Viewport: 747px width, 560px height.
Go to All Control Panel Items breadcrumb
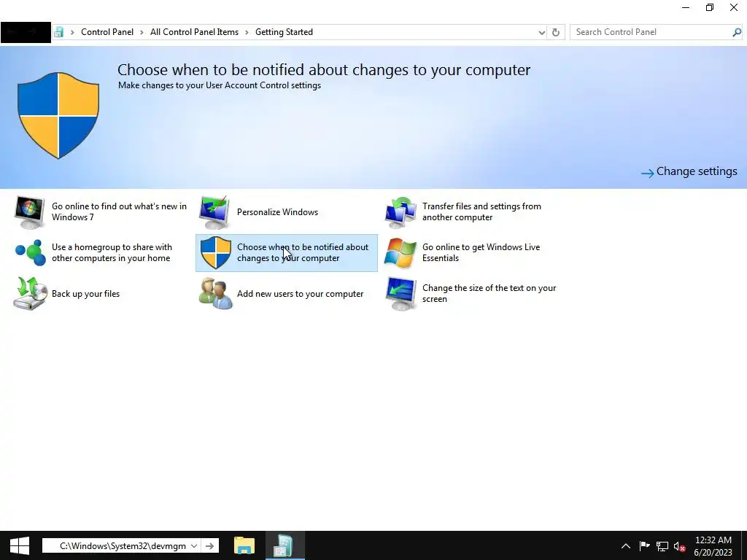tap(194, 32)
